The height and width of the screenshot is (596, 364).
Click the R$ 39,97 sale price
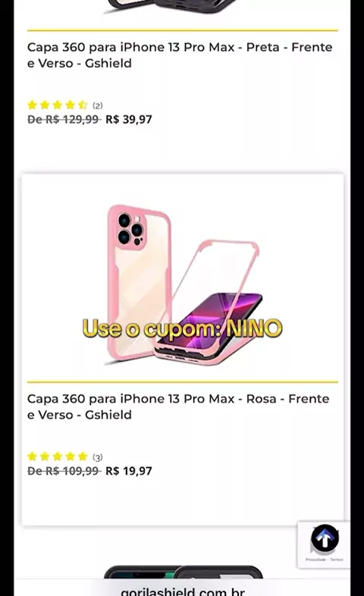pyautogui.click(x=129, y=119)
